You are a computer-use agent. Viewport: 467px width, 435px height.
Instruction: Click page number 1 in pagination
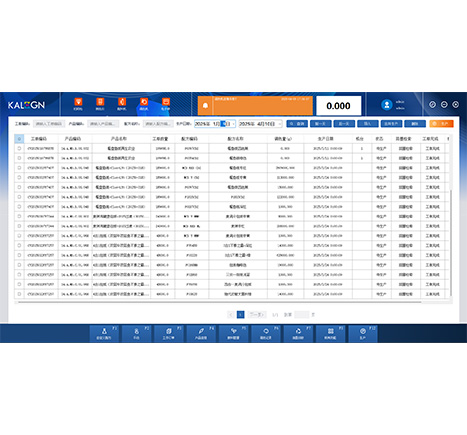point(240,314)
